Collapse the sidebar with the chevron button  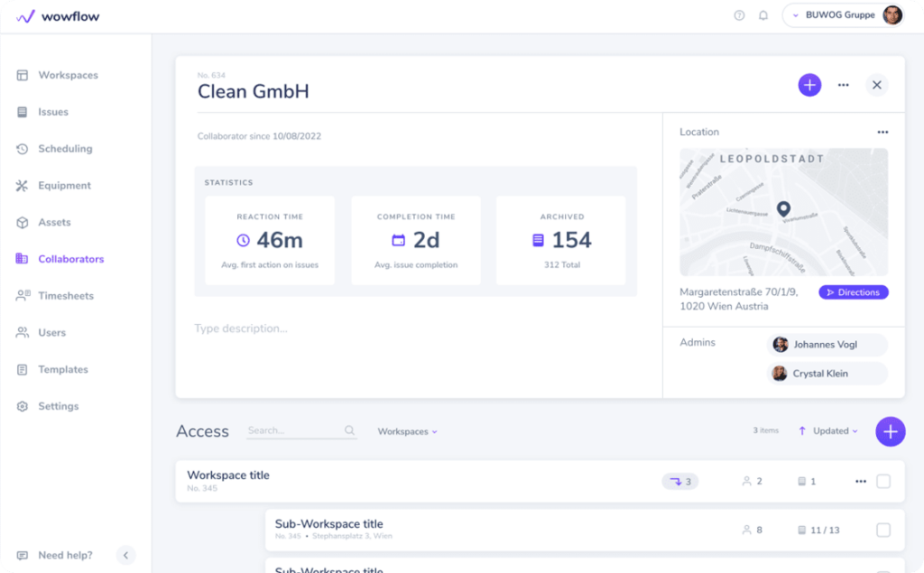(x=125, y=555)
